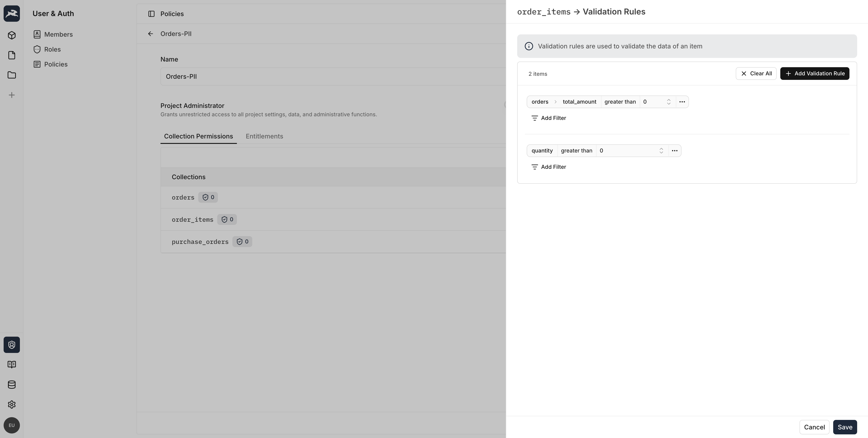Open 'greater than' operator for quantity rule
This screenshot has height=438, width=868.
[577, 151]
